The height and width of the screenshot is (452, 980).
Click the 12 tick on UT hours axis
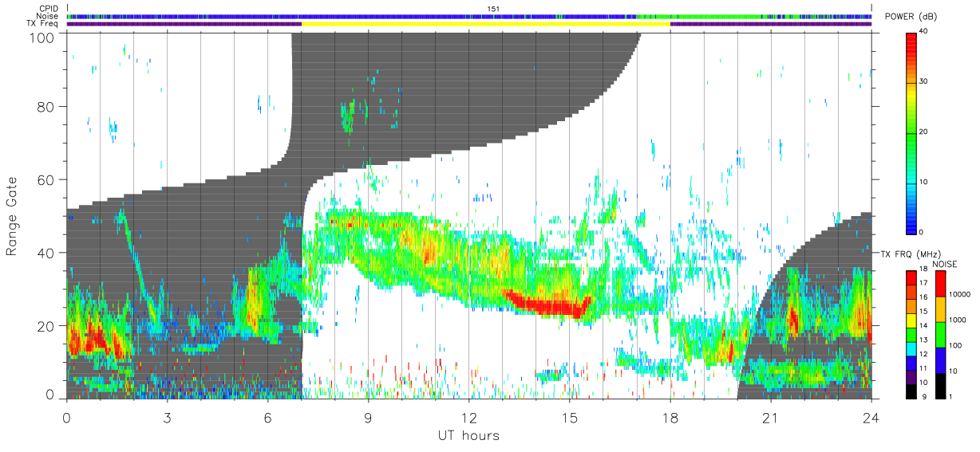pyautogui.click(x=468, y=417)
